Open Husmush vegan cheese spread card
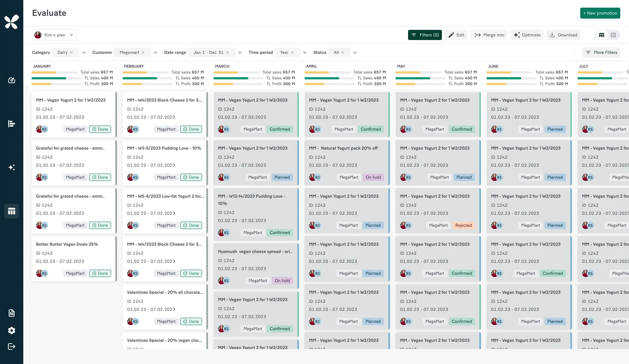This screenshot has width=629, height=364. click(x=256, y=266)
